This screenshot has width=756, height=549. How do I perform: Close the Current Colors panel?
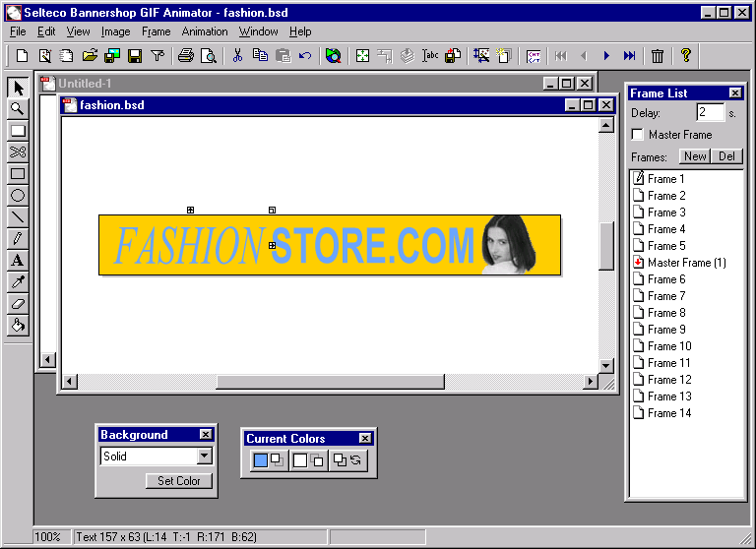tap(365, 438)
